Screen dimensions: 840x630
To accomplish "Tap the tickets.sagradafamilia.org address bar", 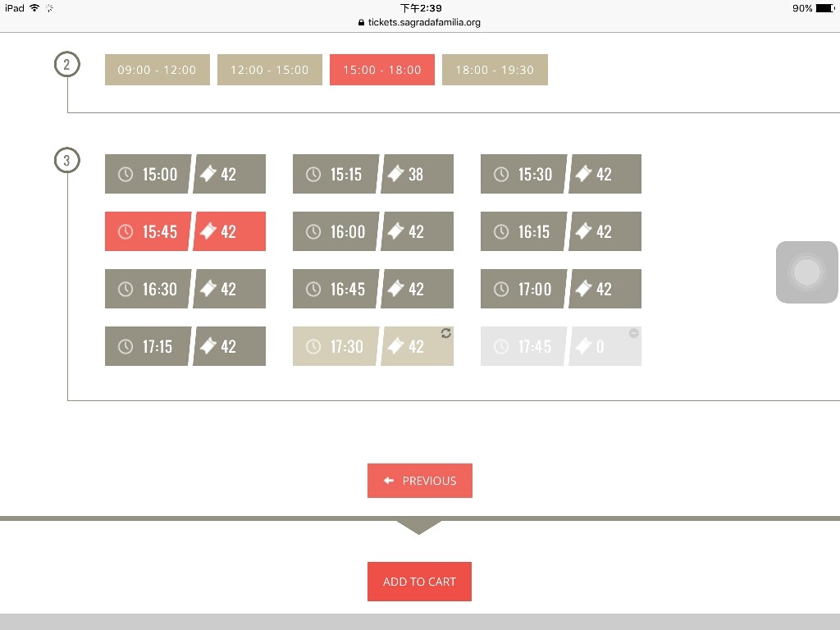I will click(419, 22).
